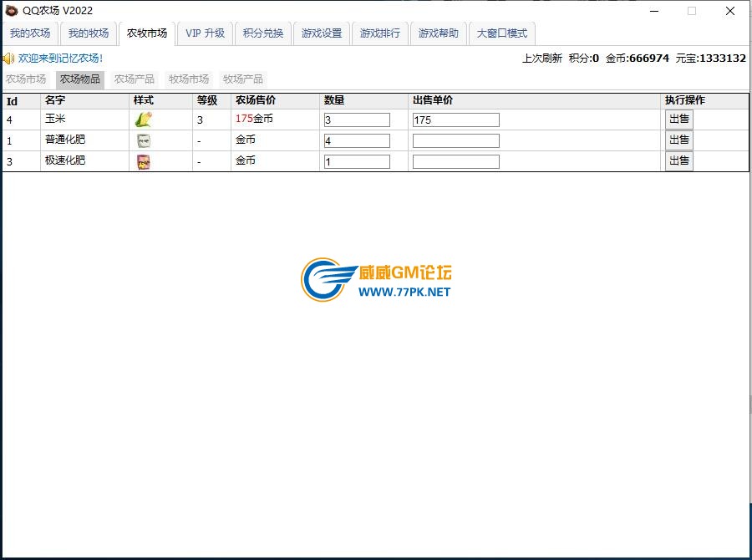The width and height of the screenshot is (752, 560).
Task: Click 极速化肥 quantity field showing 1
Action: (x=358, y=161)
